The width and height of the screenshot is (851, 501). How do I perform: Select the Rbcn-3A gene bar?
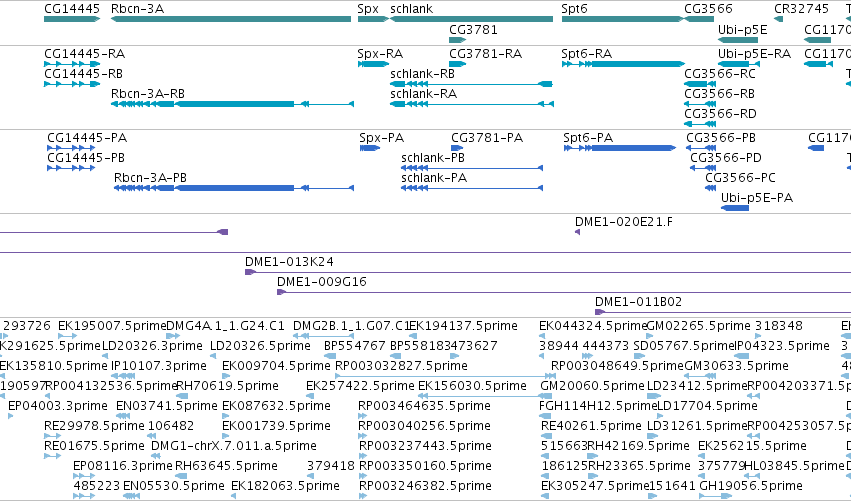point(231,19)
